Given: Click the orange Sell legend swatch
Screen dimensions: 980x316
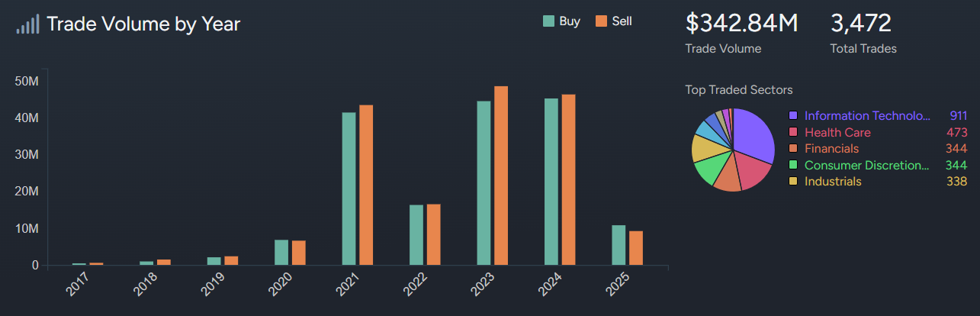Looking at the screenshot, I should (x=601, y=21).
